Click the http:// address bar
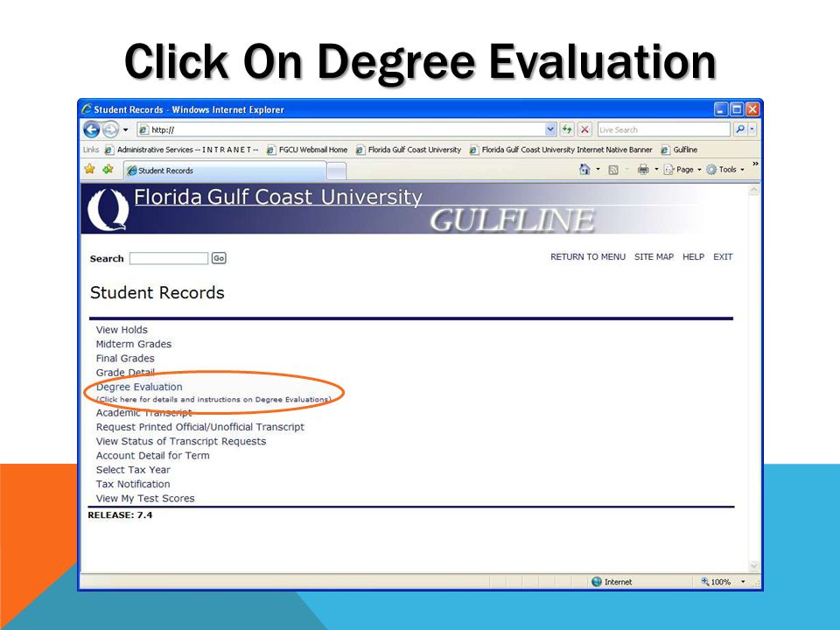The height and width of the screenshot is (630, 840). [340, 129]
